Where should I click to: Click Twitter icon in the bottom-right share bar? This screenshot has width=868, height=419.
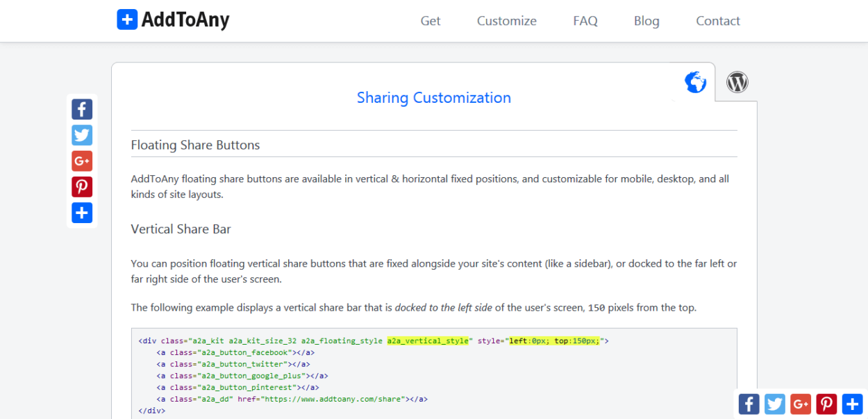coord(775,404)
